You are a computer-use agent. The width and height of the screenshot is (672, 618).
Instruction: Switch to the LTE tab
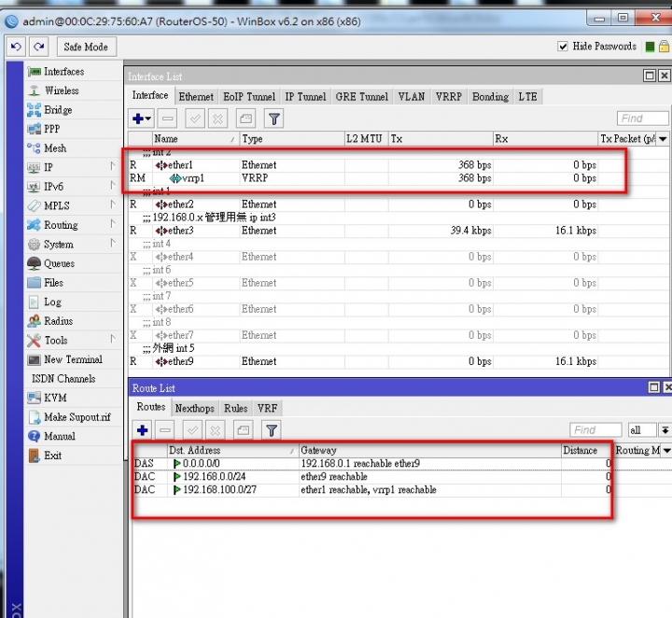click(x=527, y=97)
